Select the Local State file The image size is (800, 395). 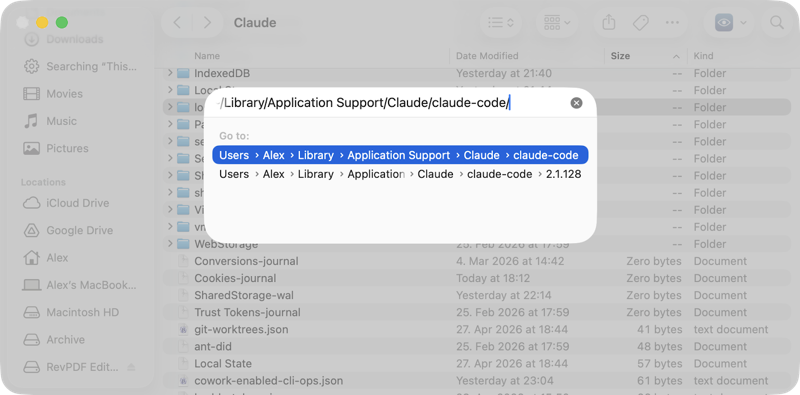click(476, 364)
